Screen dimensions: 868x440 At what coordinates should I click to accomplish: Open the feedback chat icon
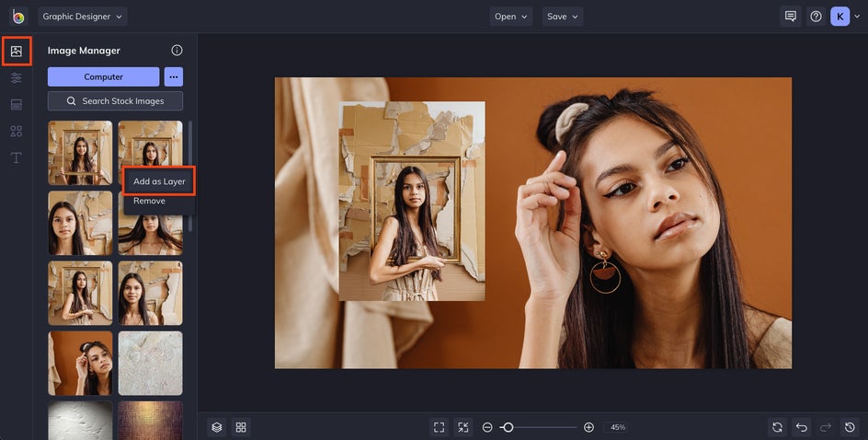(791, 17)
